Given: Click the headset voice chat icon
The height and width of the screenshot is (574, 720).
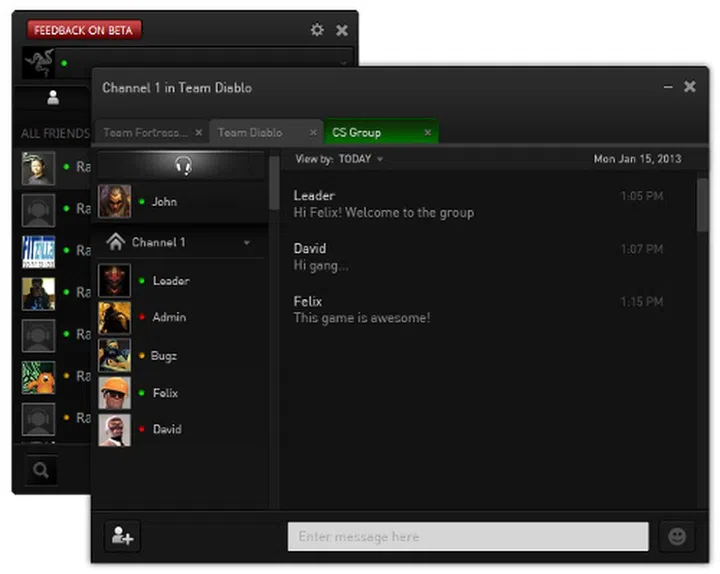Looking at the screenshot, I should [x=182, y=165].
